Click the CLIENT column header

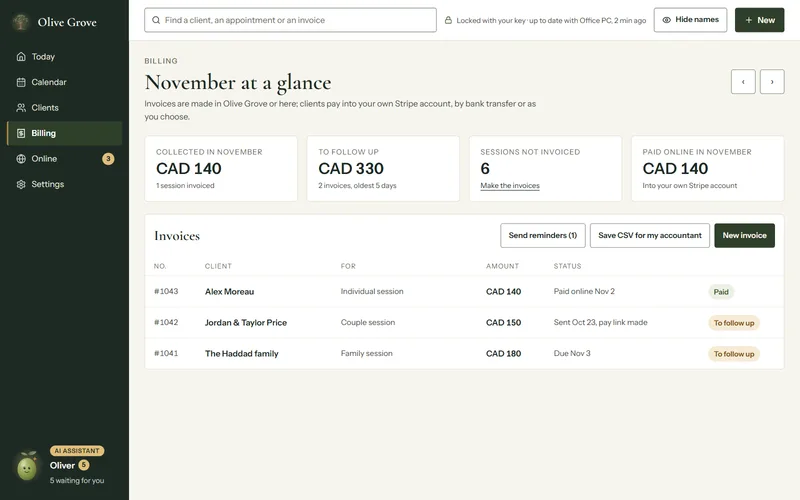tap(218, 266)
